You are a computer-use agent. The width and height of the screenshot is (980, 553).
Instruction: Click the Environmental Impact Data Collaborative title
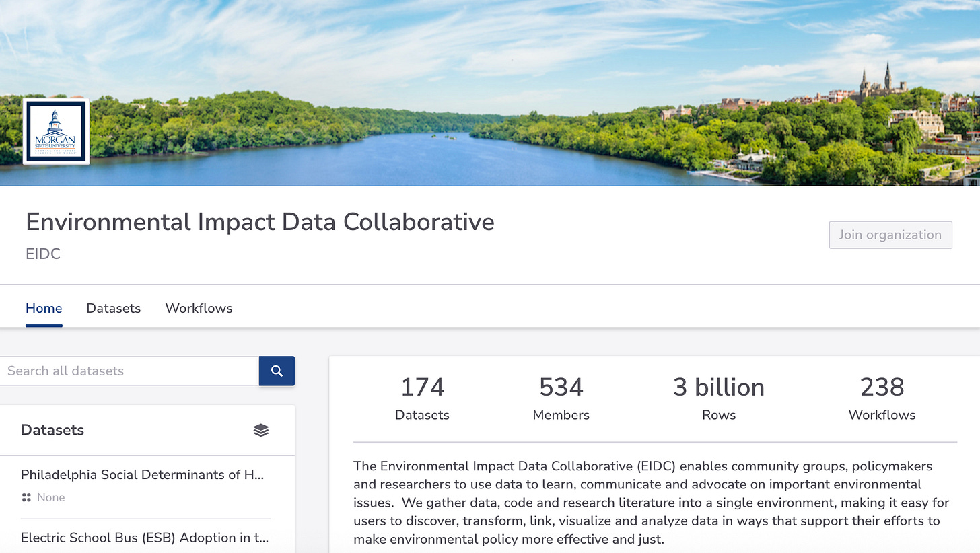coord(260,221)
